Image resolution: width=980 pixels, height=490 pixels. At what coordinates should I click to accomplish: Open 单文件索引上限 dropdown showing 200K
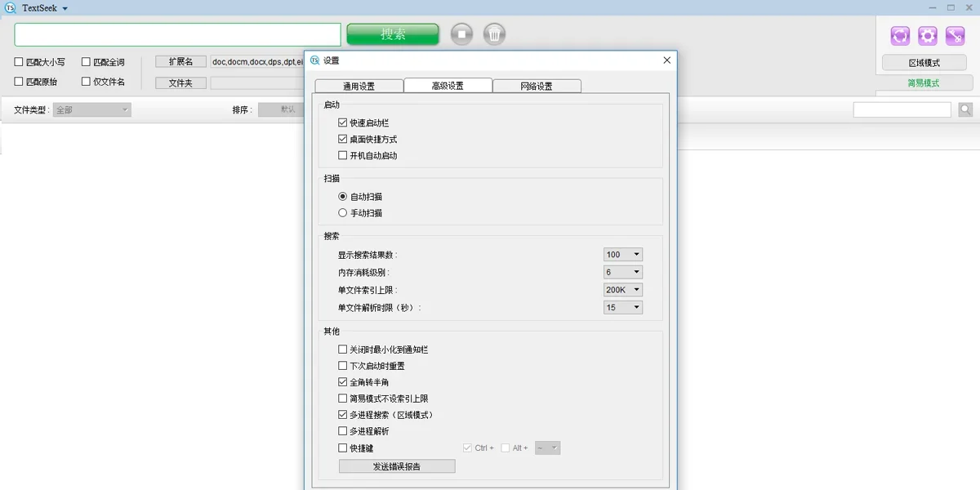(x=623, y=290)
